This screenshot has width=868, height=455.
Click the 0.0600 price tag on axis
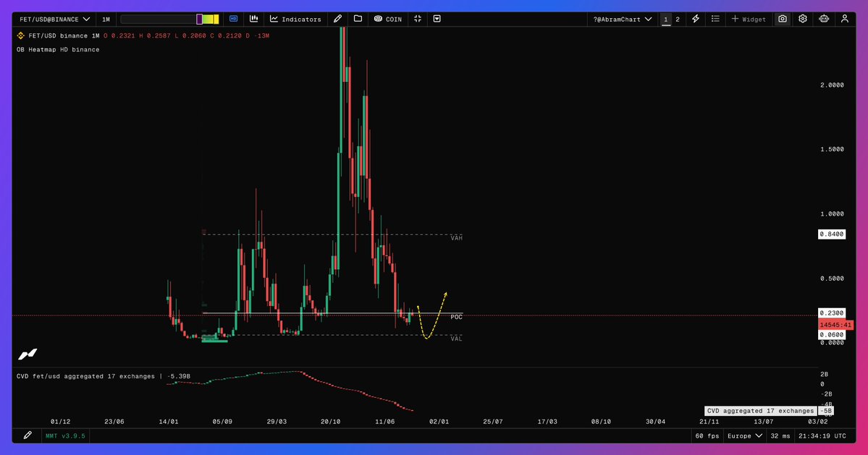click(832, 334)
